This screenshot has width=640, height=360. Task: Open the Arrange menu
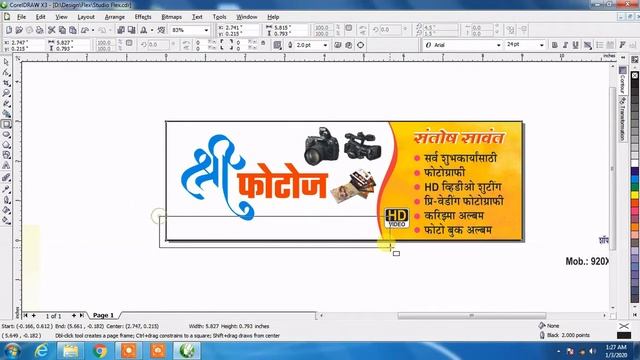click(x=115, y=17)
